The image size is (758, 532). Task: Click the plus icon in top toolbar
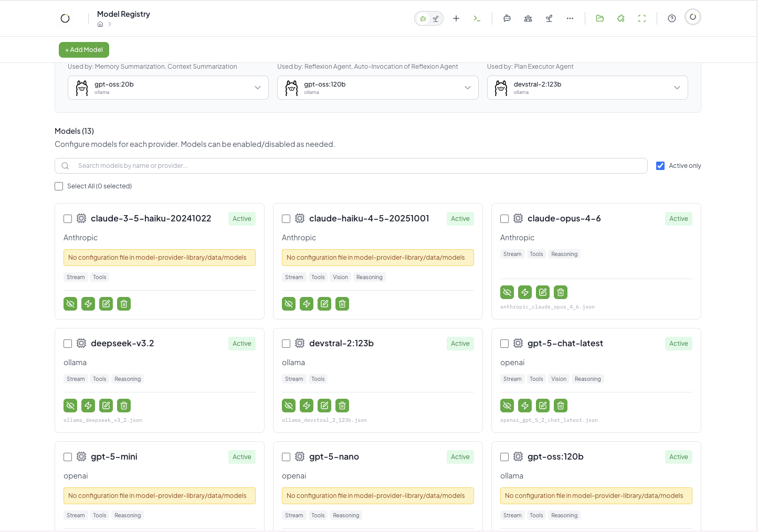click(456, 18)
